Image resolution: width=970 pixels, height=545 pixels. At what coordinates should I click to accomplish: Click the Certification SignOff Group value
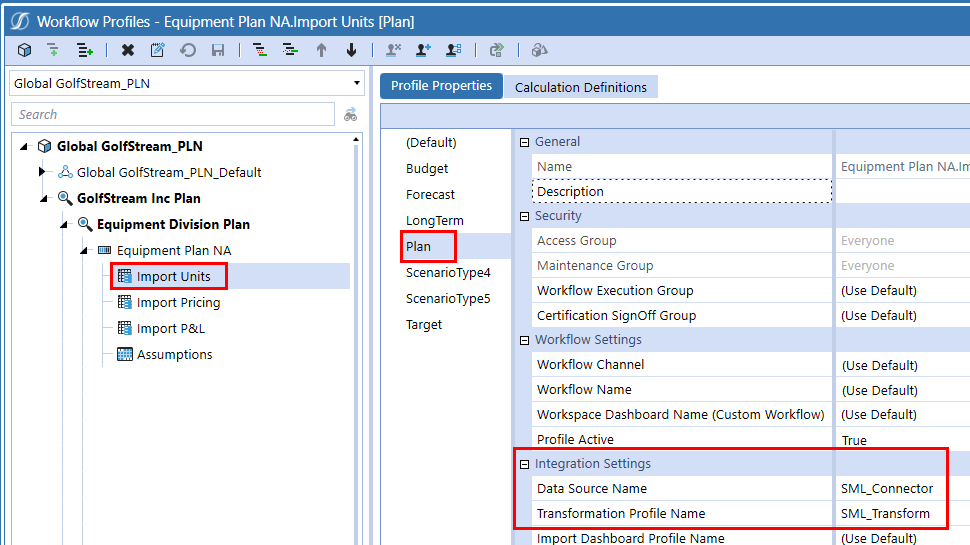click(878, 315)
